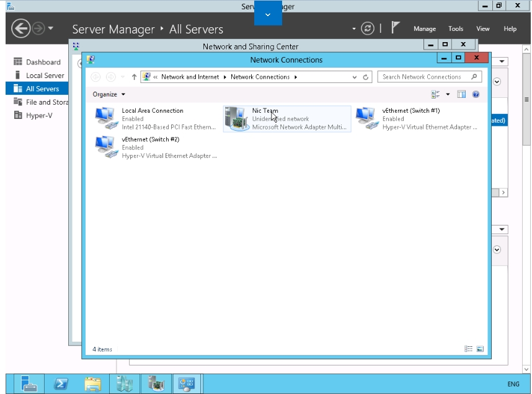
Task: Select the vEthernet (Switch #2) adapter icon
Action: pos(105,147)
